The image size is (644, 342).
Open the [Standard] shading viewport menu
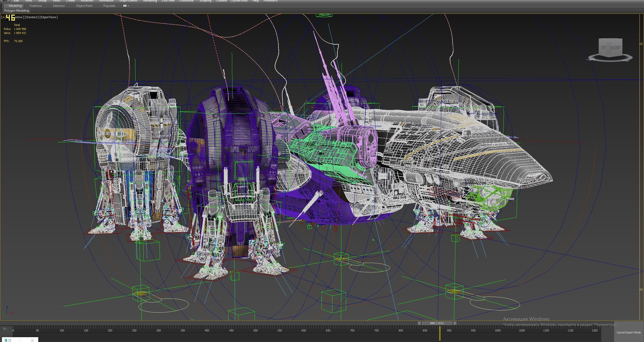pyautogui.click(x=32, y=17)
